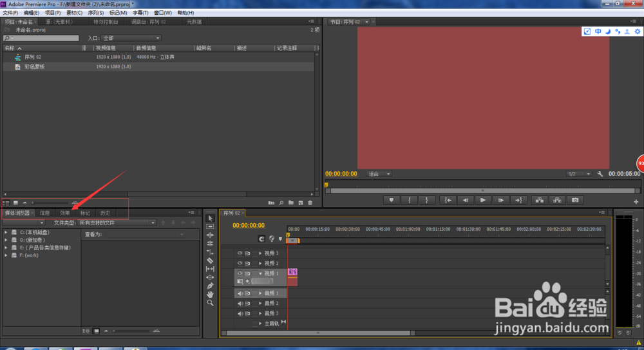Click the project search input field
The width and height of the screenshot is (644, 350).
(x=41, y=38)
